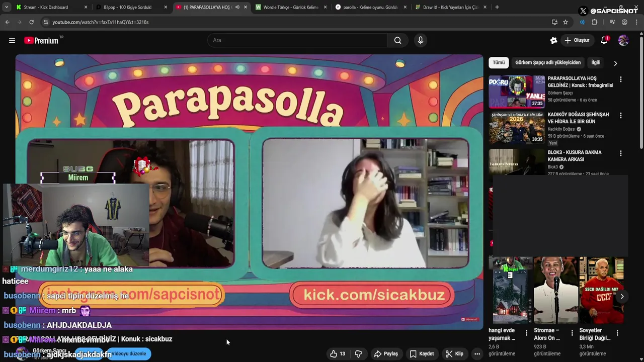View site information icon in address bar
Viewport: 644px width, 362px height.
click(46, 22)
